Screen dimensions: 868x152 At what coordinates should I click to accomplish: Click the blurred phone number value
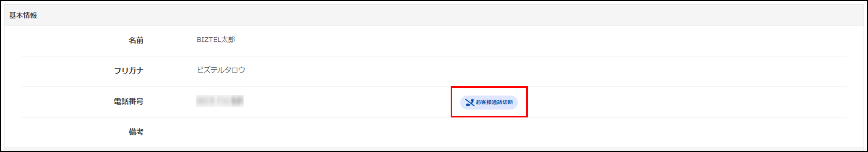[220, 101]
